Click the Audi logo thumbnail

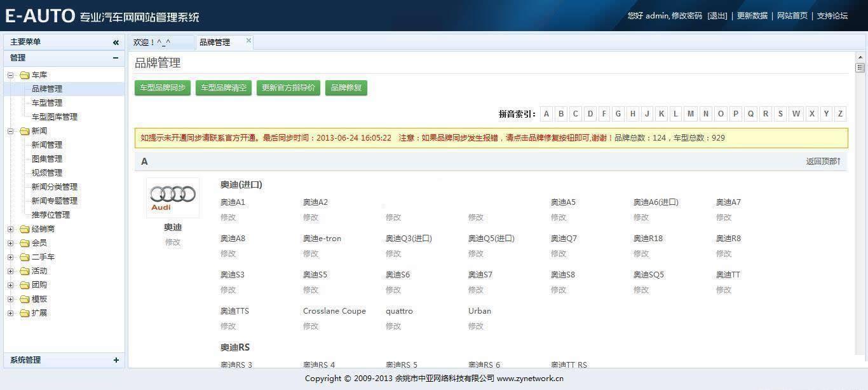[173, 197]
